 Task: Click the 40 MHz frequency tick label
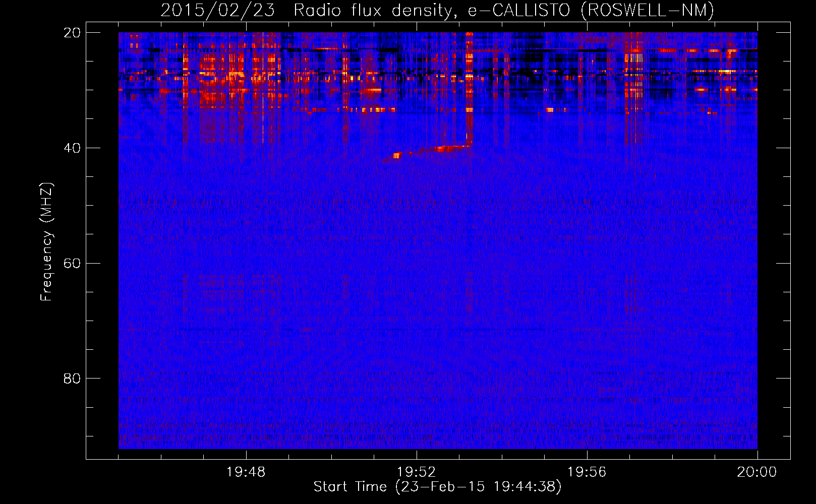click(72, 148)
